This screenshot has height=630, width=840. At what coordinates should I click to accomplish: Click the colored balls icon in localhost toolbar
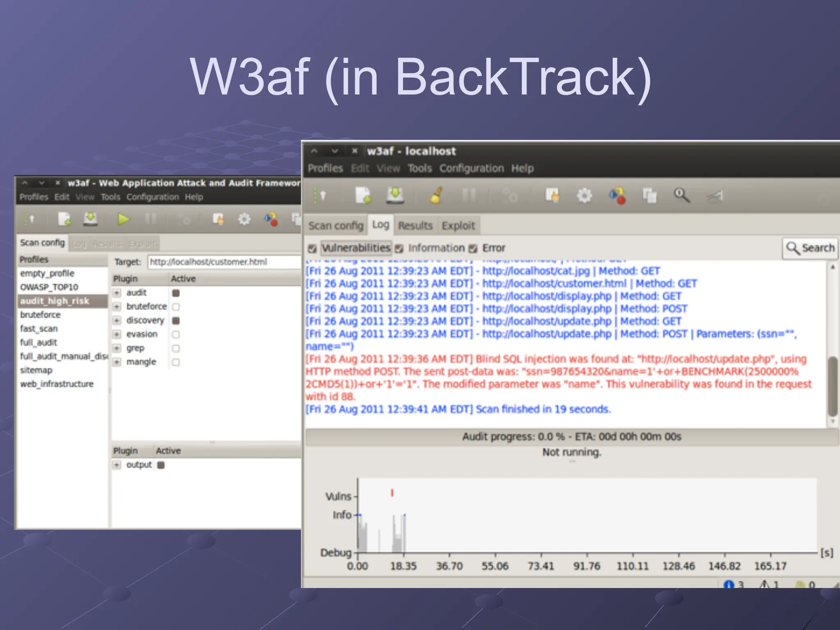[617, 195]
